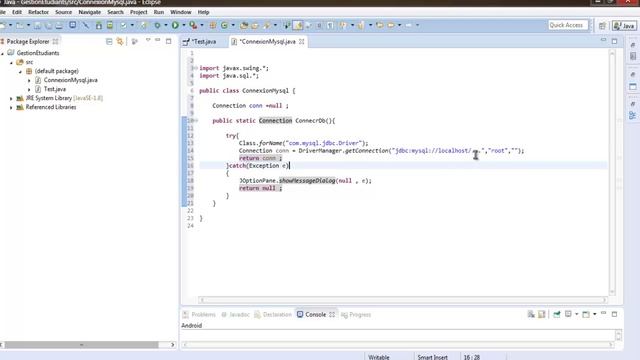640x360 pixels.
Task: Open the Search menu
Action: point(116,12)
